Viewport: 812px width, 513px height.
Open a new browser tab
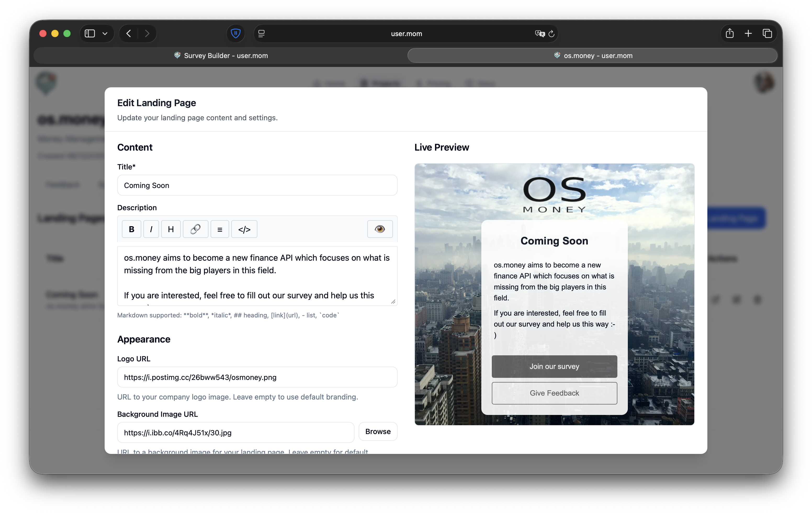tap(748, 33)
